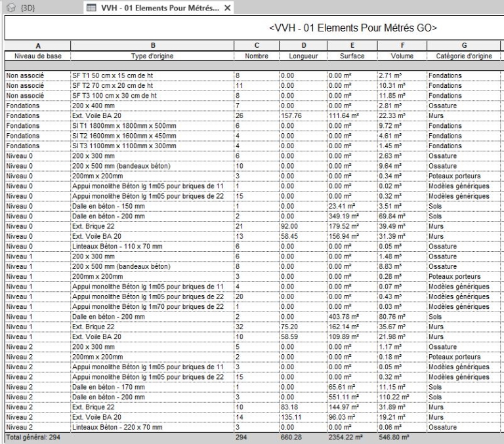The width and height of the screenshot is (504, 444).
Task: Click the 96.03 m² surface cell
Action: (352, 417)
